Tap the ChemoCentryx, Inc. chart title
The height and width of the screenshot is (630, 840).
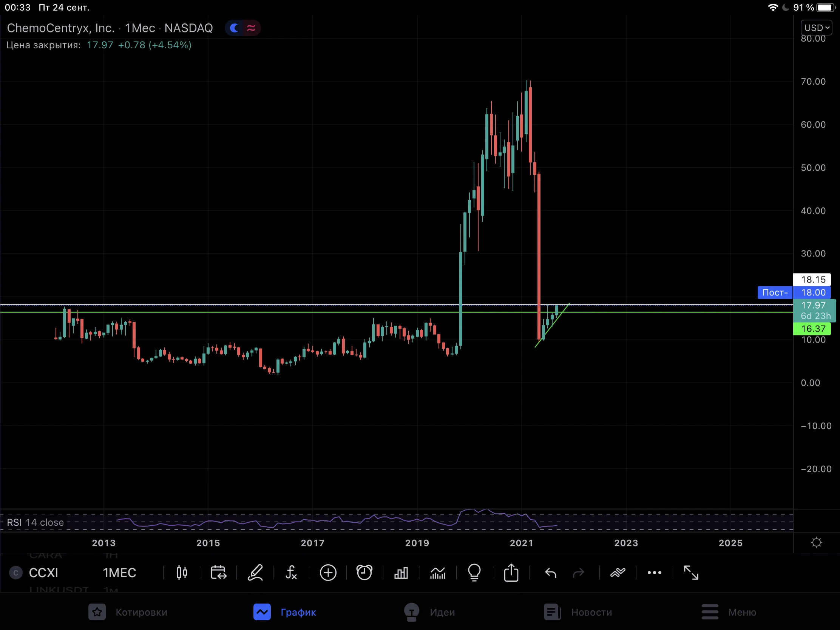61,28
